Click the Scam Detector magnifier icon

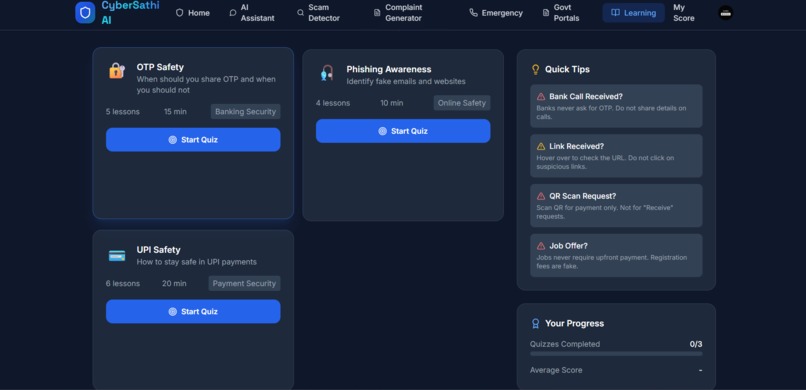coord(300,13)
